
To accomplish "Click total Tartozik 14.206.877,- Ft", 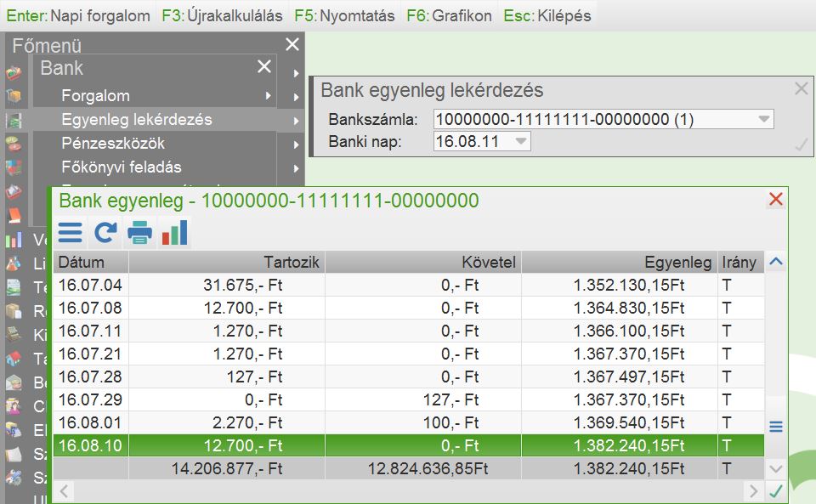I will (227, 468).
